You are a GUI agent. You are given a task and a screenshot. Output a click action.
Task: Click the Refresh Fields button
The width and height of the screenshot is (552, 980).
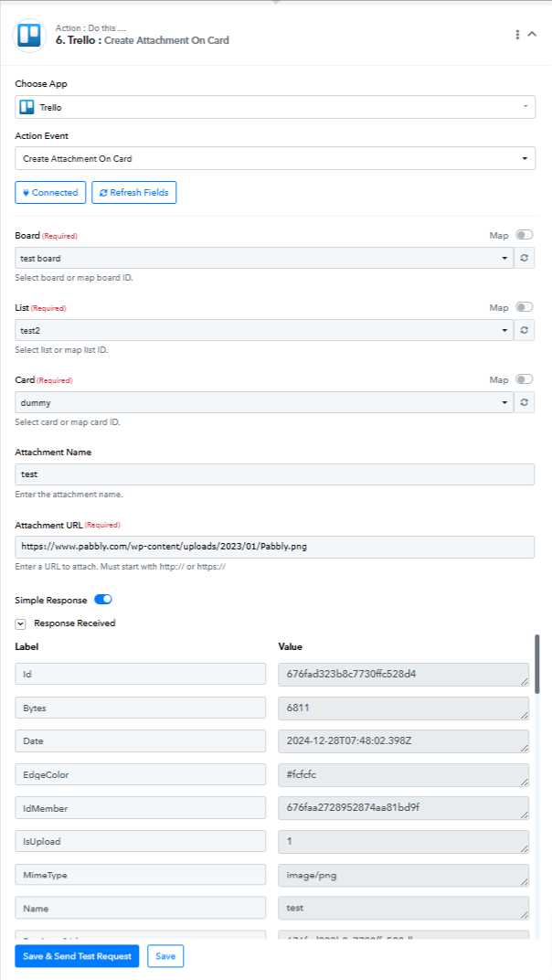134,193
